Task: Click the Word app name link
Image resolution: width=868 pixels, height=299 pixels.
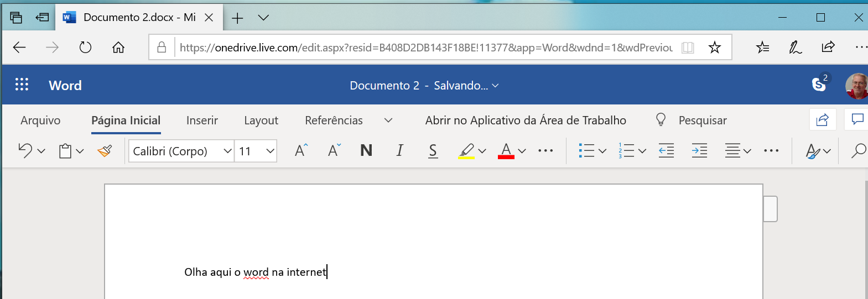Action: click(x=65, y=86)
